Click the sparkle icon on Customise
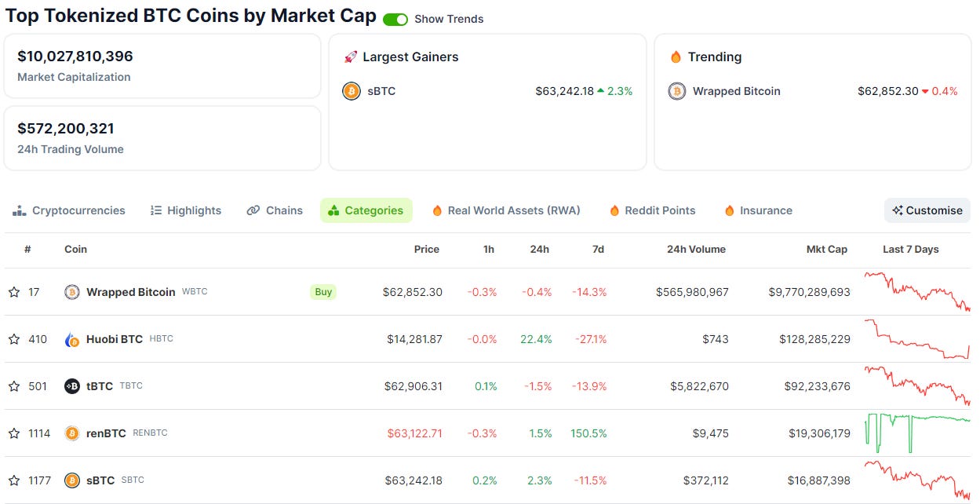 coord(898,210)
